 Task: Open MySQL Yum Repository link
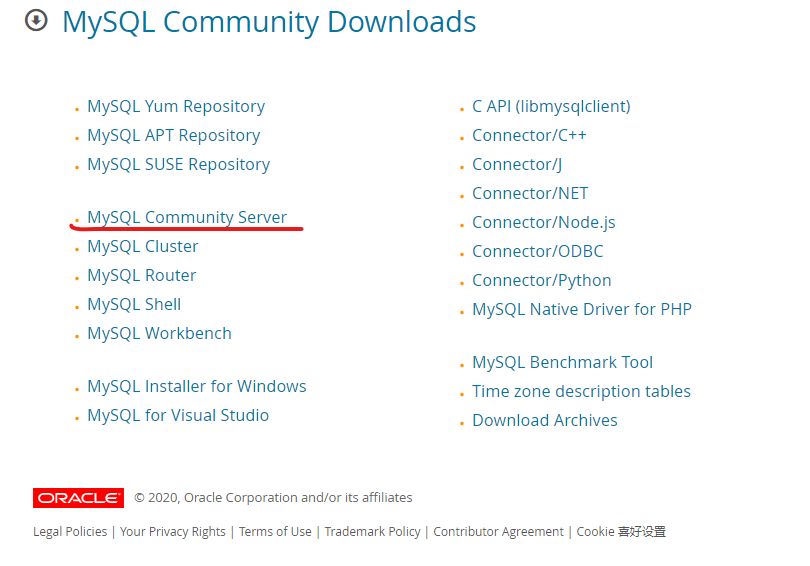[x=176, y=106]
